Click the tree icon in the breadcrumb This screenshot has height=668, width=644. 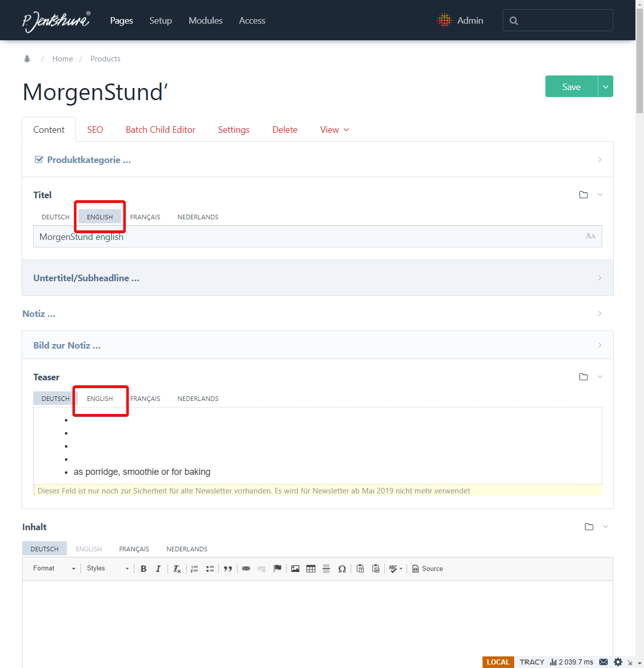pos(27,59)
